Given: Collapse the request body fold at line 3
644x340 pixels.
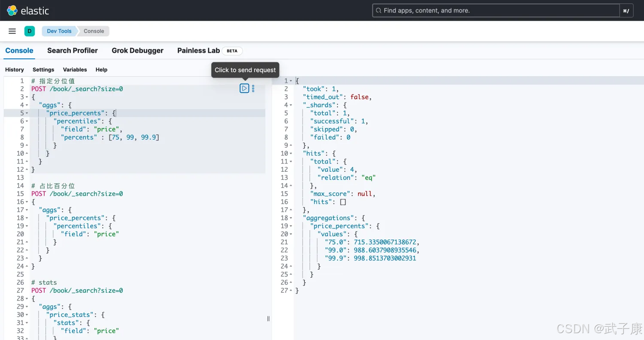Looking at the screenshot, I should [27, 97].
